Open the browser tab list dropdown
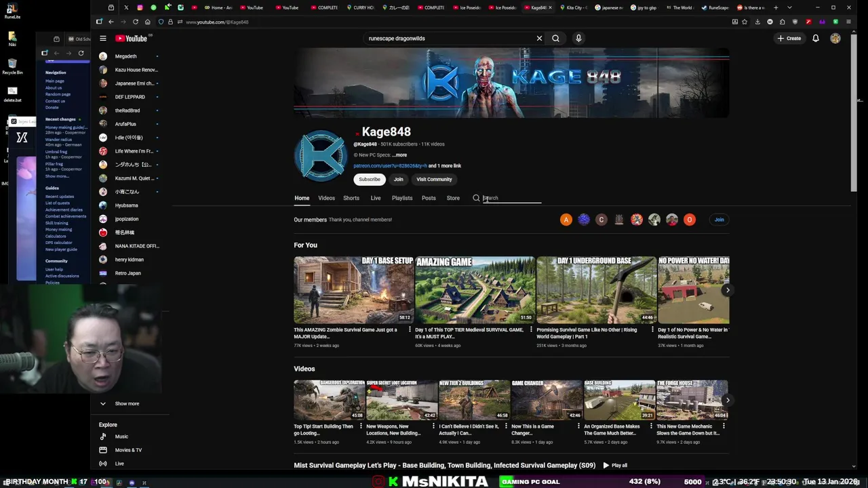 pos(789,7)
